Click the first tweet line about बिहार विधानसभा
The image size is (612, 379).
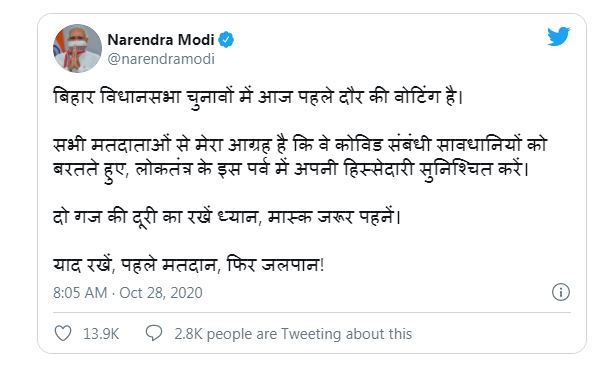(258, 98)
